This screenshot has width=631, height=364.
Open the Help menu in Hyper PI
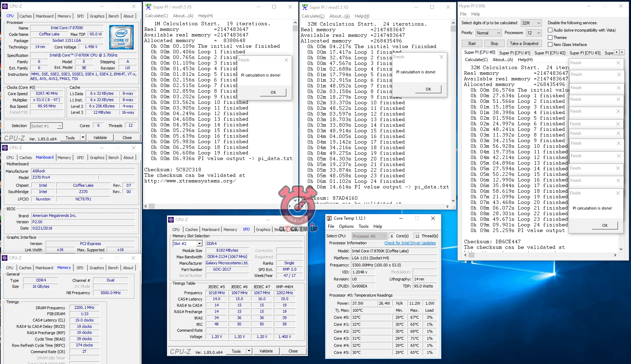tap(476, 14)
